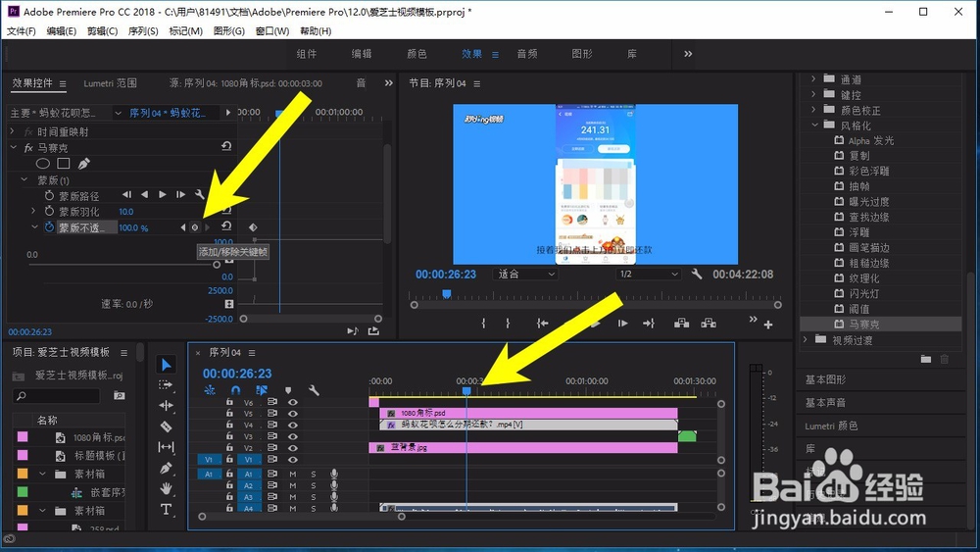The image size is (980, 552).
Task: Reset the 马赛克 effect
Action: [226, 146]
